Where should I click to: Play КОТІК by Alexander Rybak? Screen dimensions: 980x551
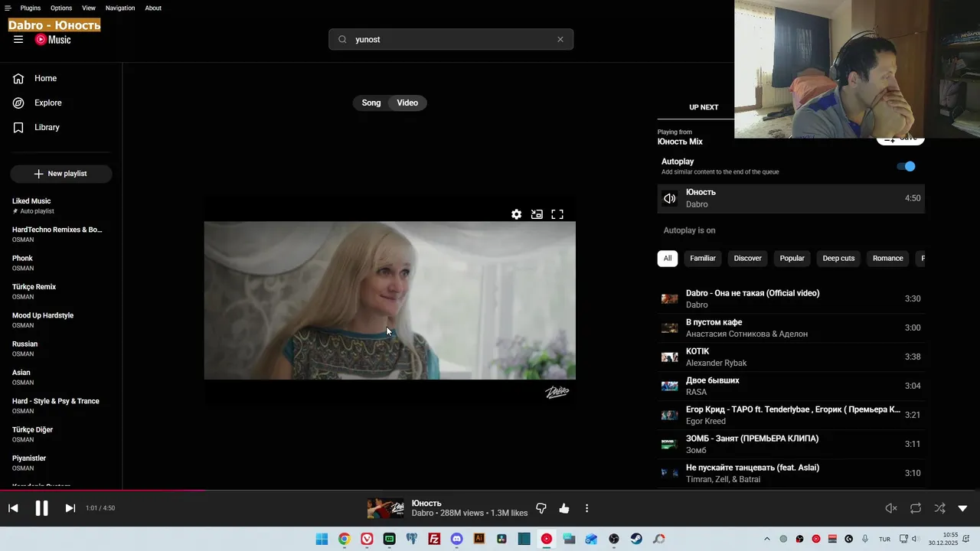click(791, 357)
